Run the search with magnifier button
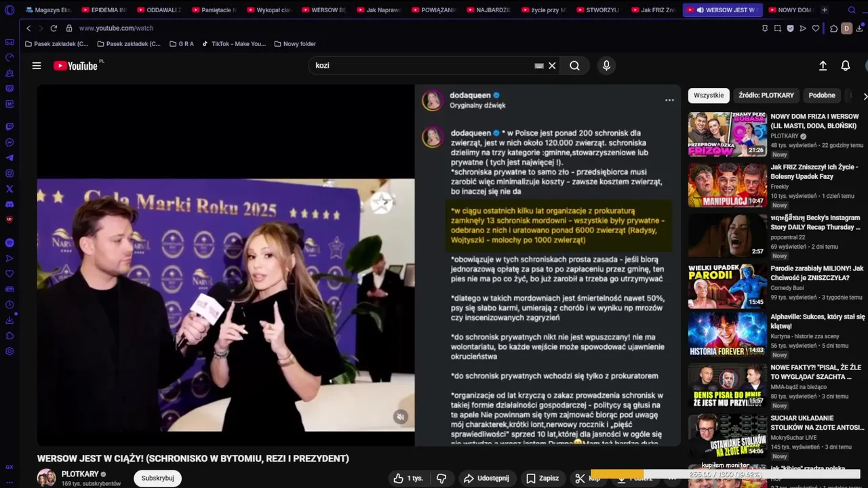This screenshot has width=868, height=488. [574, 66]
